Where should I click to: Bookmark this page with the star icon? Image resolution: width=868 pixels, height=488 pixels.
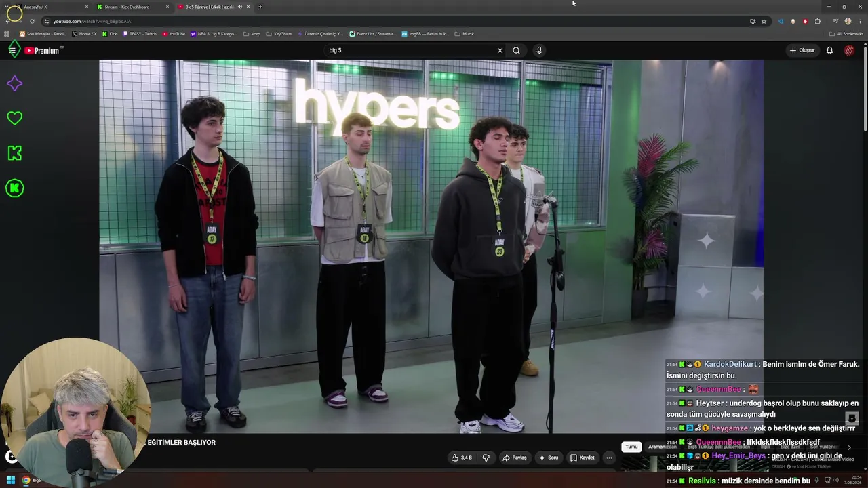coord(764,21)
